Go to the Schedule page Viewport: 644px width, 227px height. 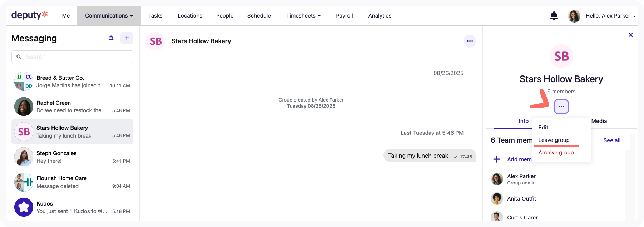click(x=259, y=16)
